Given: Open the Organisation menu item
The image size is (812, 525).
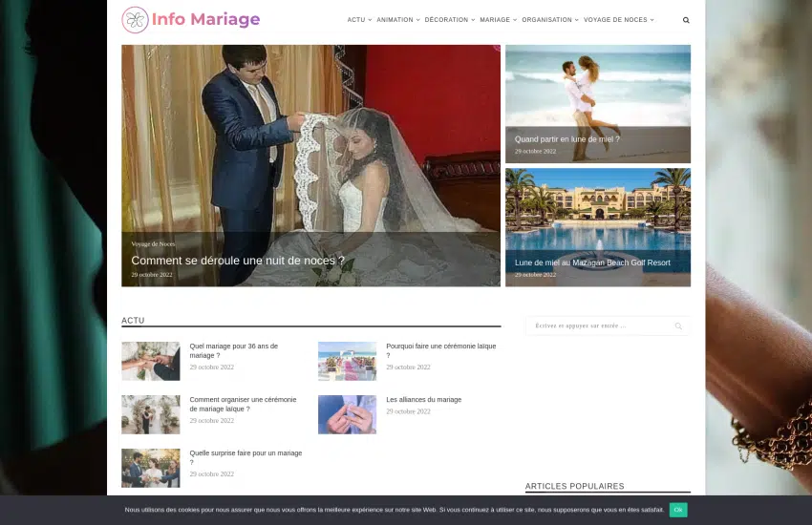Looking at the screenshot, I should (x=549, y=20).
